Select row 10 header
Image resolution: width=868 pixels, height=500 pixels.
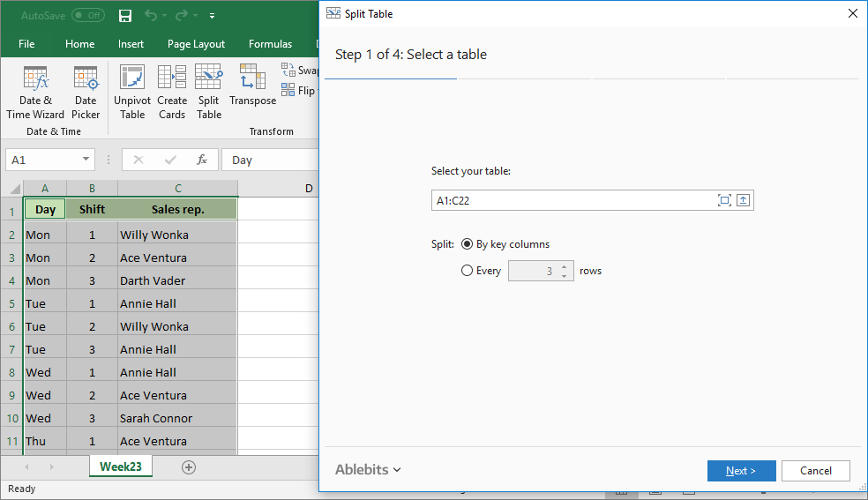click(11, 418)
